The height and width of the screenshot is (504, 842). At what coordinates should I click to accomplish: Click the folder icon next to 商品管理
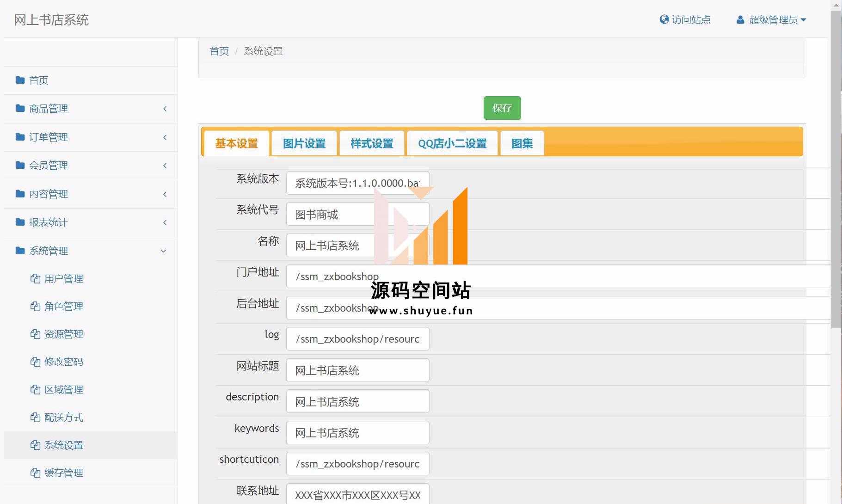(x=20, y=108)
